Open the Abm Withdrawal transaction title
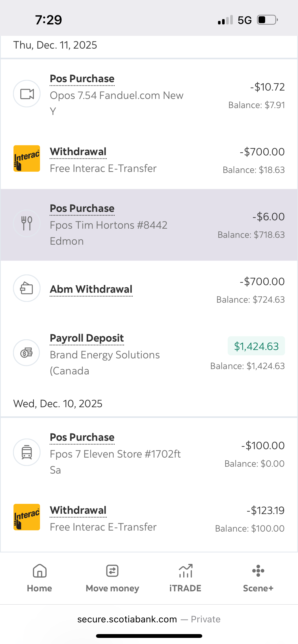This screenshot has height=644, width=298. pos(91,289)
